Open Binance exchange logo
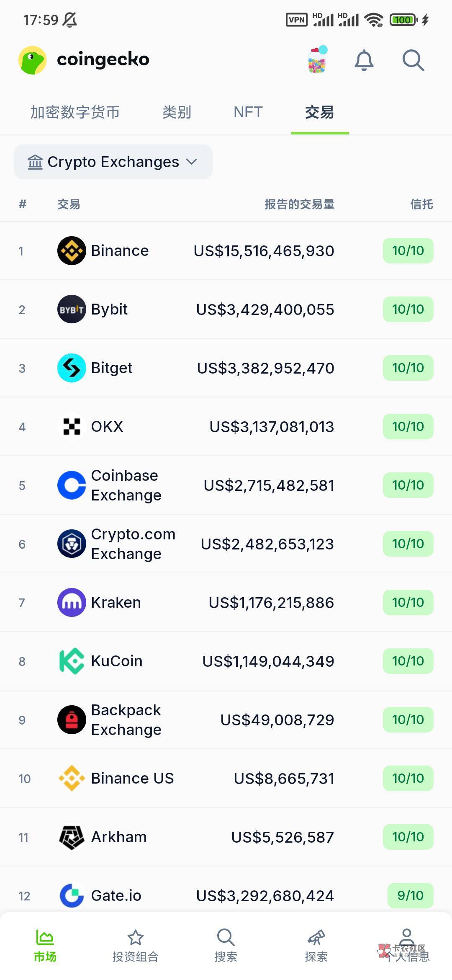452x980 pixels. click(72, 250)
